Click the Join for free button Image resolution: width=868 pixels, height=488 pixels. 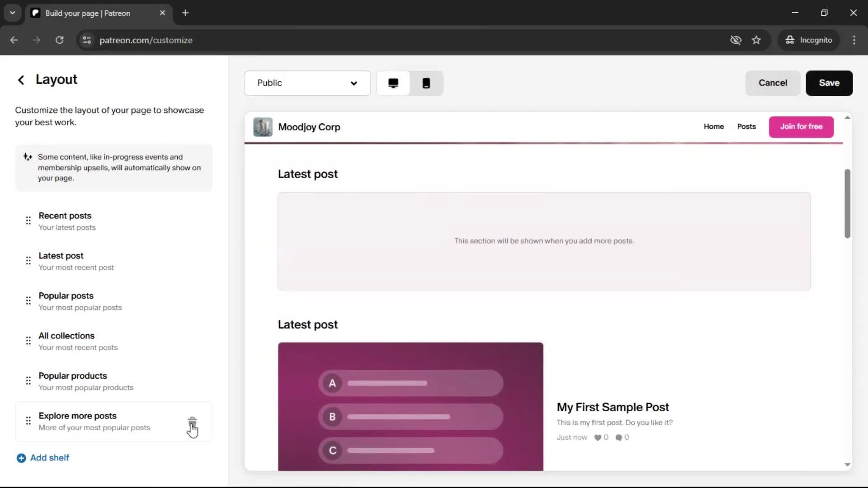(801, 127)
